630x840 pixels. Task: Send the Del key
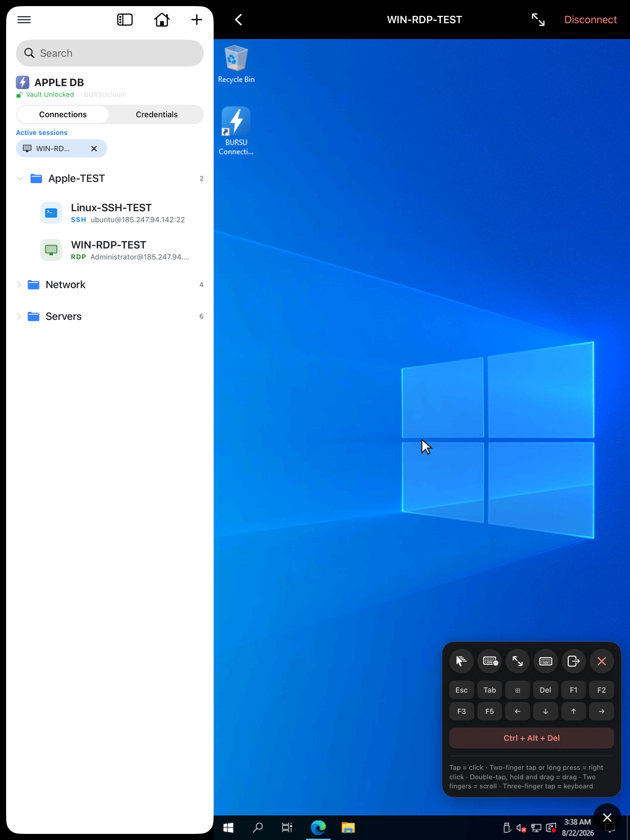click(x=545, y=690)
